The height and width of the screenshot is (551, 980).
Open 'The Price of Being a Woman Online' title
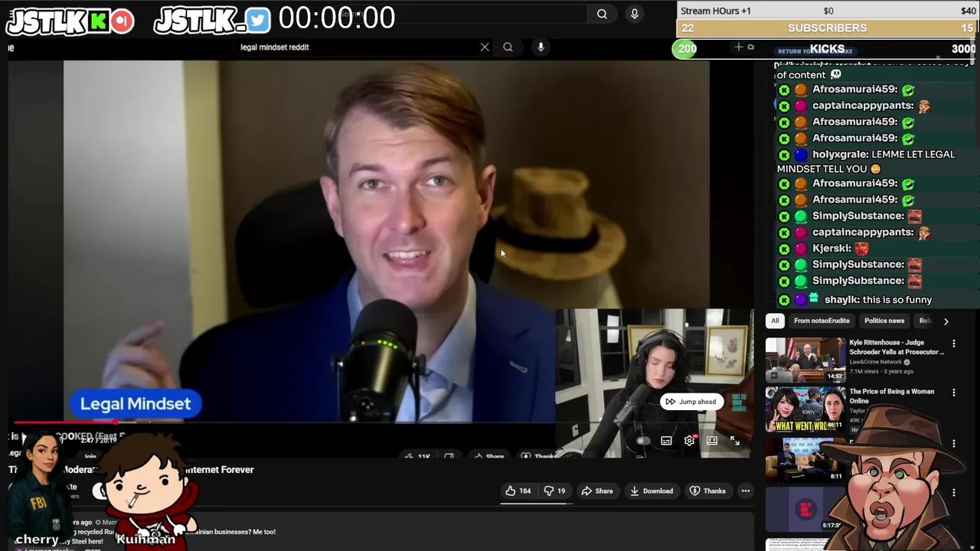[892, 396]
